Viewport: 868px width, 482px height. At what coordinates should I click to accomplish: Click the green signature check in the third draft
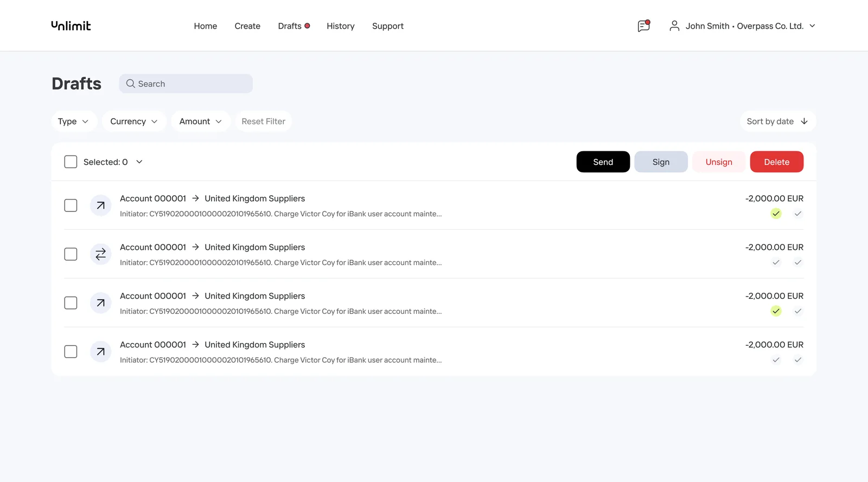tap(776, 311)
